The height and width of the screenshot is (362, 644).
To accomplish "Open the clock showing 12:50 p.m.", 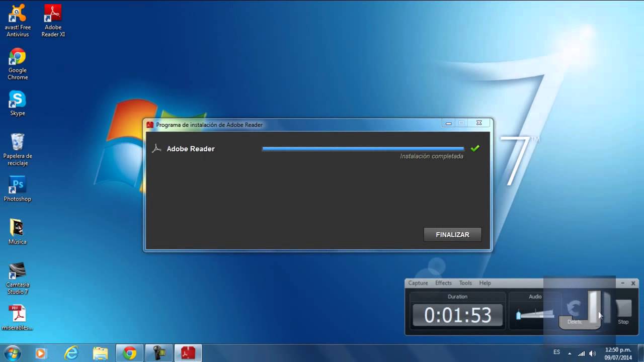I will [618, 353].
